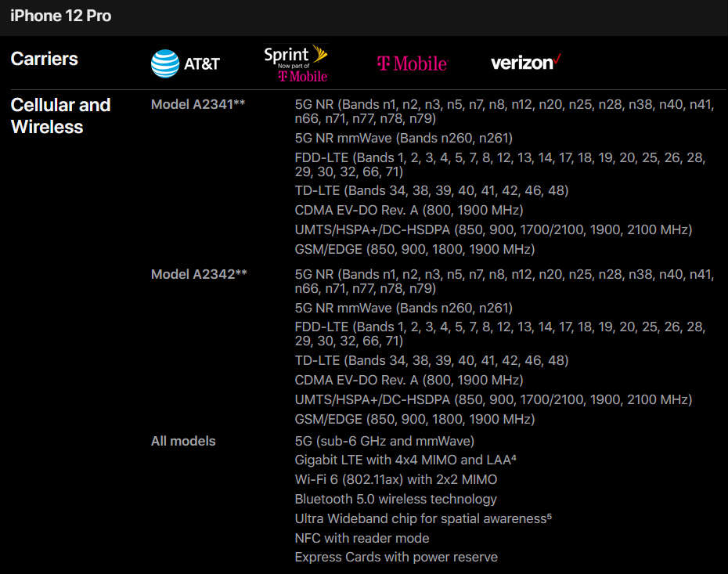Click the AT&T text label

(201, 63)
